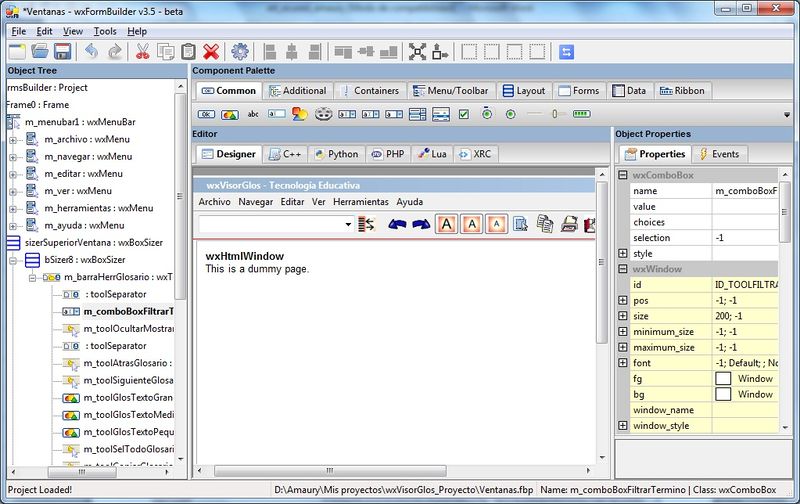Click the blue forward arrow in designer toolbar
The width and height of the screenshot is (800, 504).
(x=421, y=224)
